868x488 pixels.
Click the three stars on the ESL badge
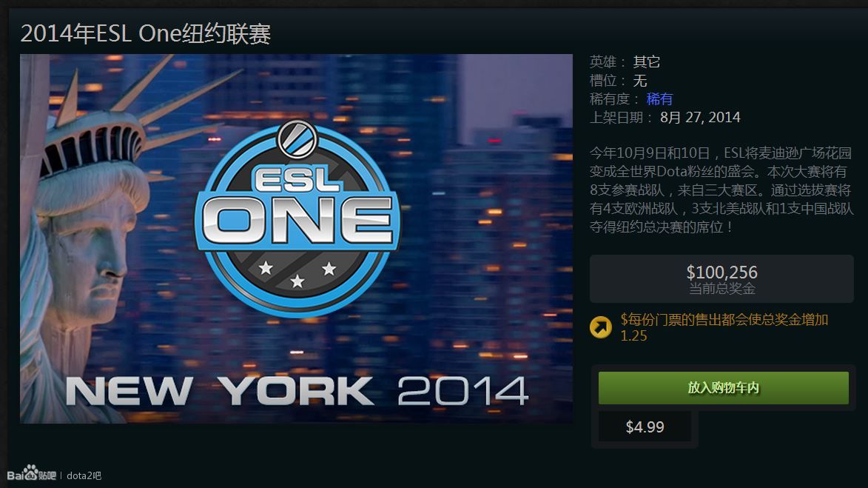297,274
